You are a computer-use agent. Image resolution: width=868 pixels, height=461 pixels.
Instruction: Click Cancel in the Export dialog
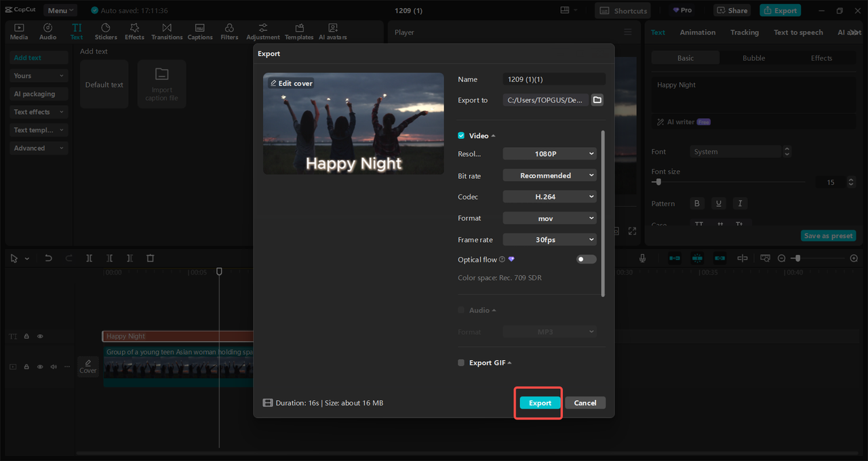point(585,403)
